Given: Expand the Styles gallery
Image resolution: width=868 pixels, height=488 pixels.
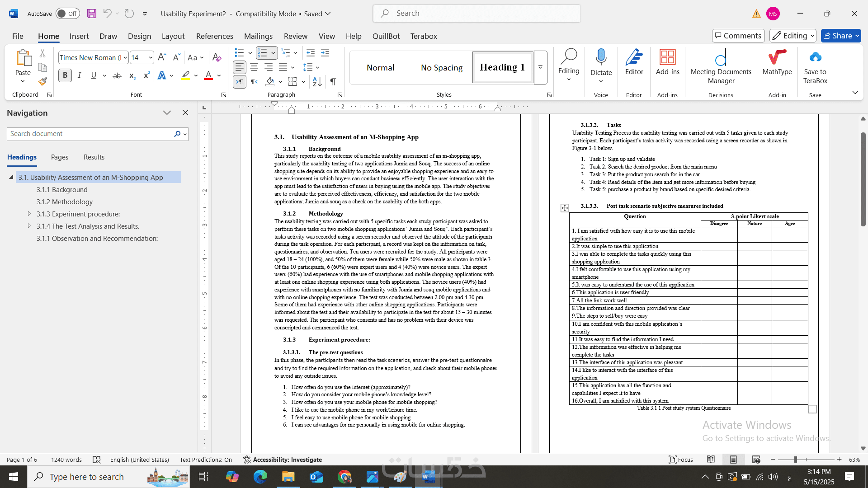Looking at the screenshot, I should pyautogui.click(x=540, y=67).
